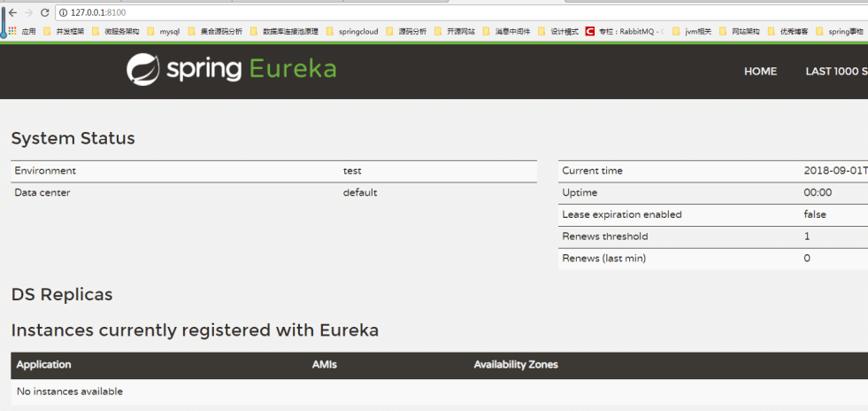Image resolution: width=868 pixels, height=411 pixels.
Task: Click the DS Replicas heading
Action: tap(62, 295)
